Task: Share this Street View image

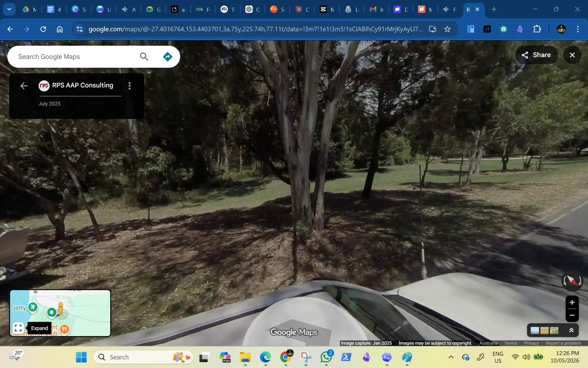Action: 537,55
